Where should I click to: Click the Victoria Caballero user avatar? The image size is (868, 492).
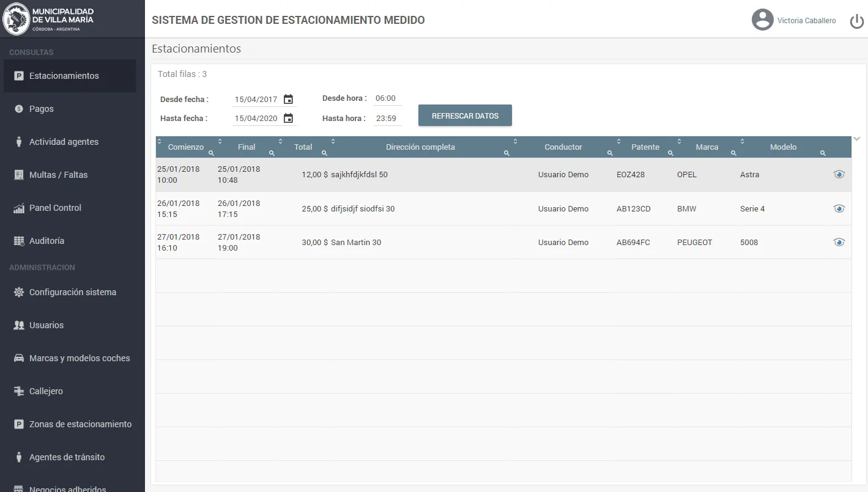tap(762, 20)
